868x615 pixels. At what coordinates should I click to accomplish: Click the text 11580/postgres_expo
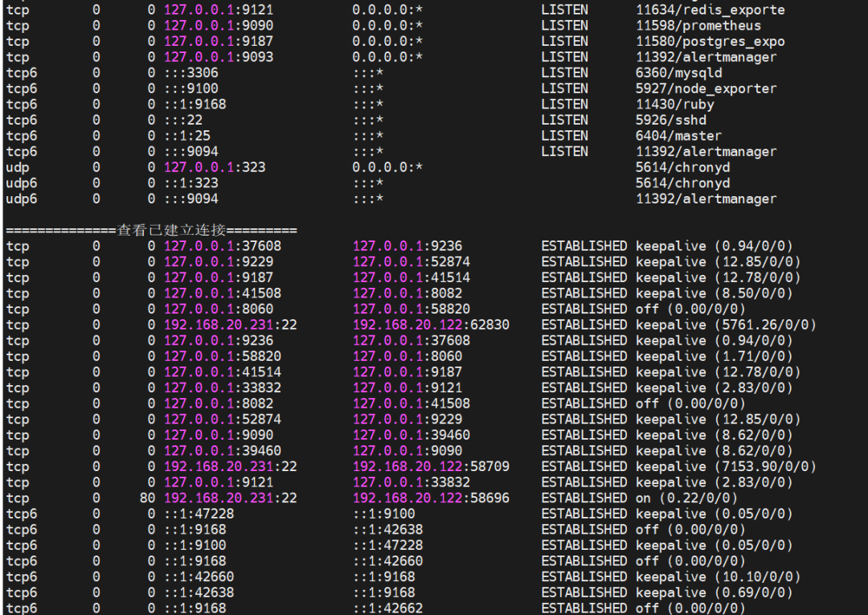click(710, 42)
